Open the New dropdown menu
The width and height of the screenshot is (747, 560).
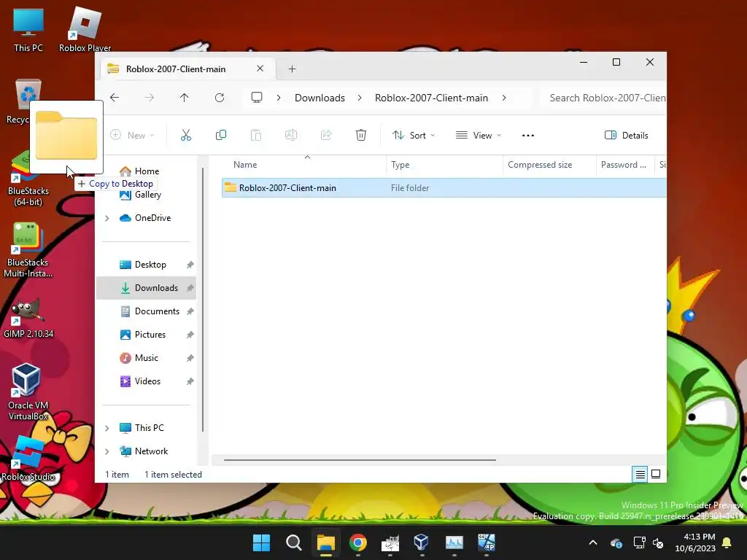point(133,135)
